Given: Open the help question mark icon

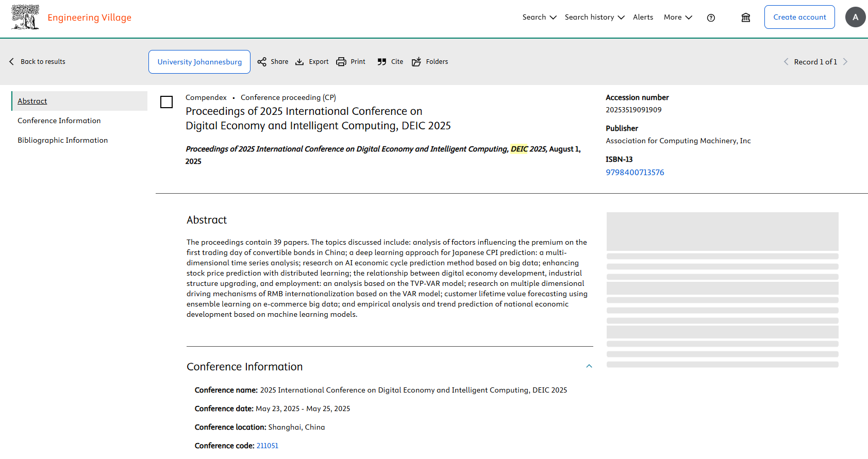Looking at the screenshot, I should (x=711, y=18).
